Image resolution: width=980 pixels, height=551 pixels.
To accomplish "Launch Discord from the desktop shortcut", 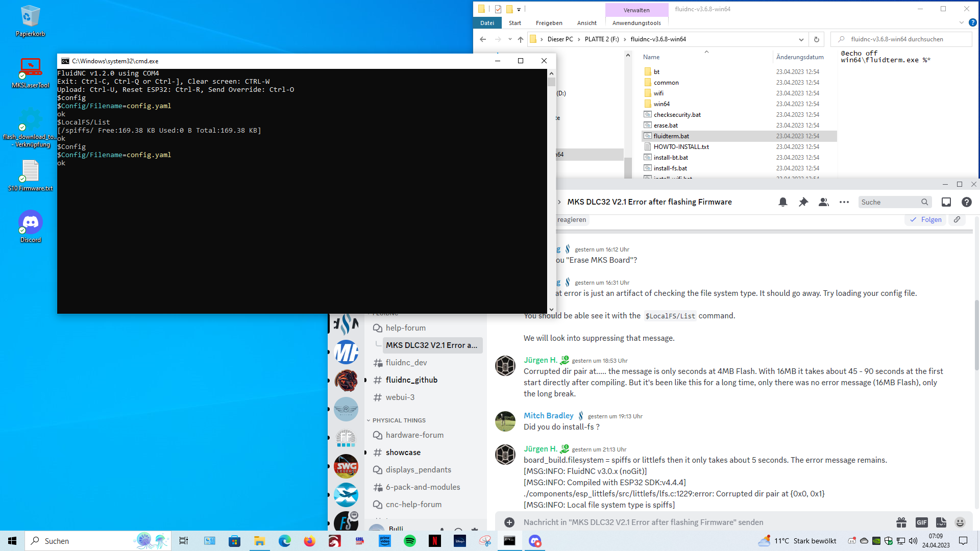I will point(30,223).
